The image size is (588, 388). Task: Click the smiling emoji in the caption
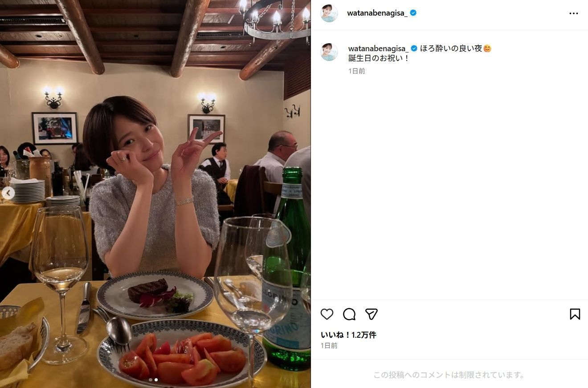click(x=487, y=48)
